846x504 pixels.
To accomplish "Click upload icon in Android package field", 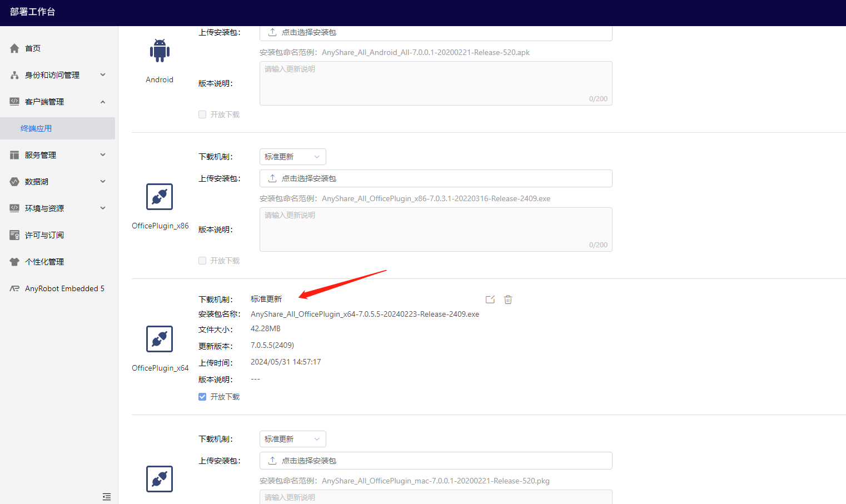I will coord(272,32).
